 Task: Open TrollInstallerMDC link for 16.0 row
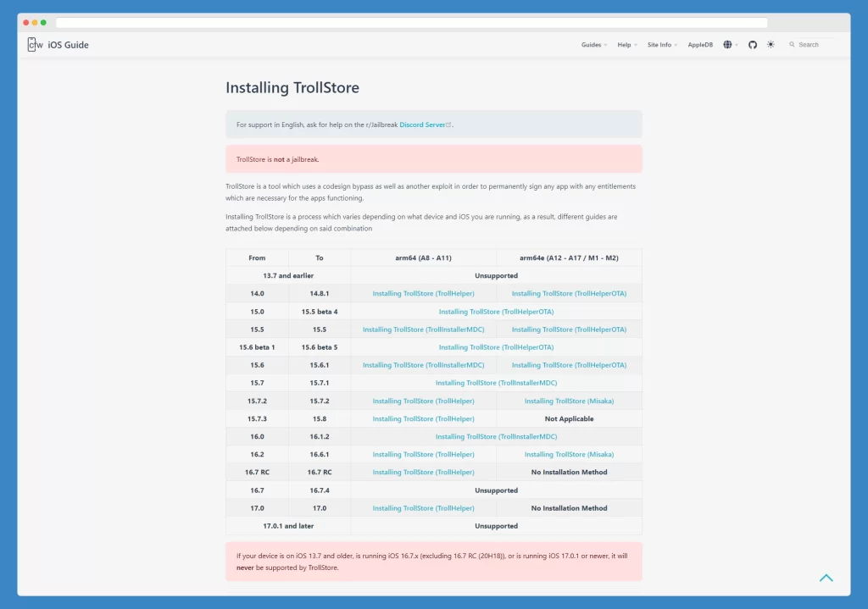[496, 437]
